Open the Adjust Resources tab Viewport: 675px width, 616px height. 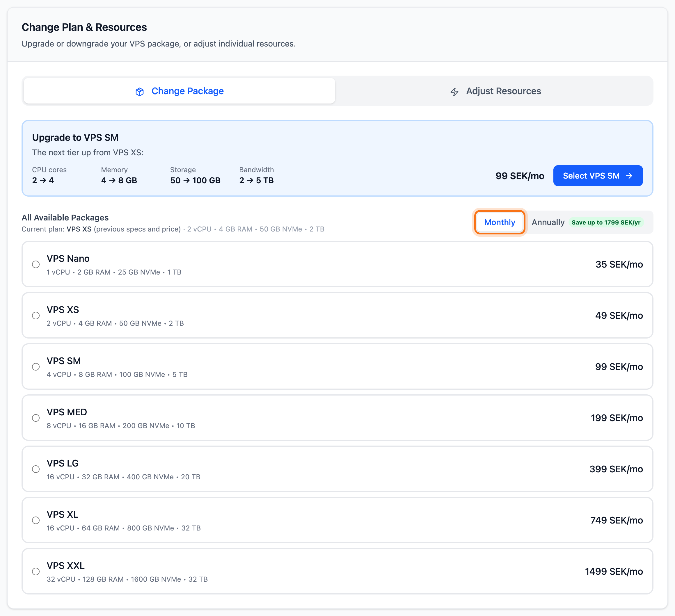[x=495, y=91]
